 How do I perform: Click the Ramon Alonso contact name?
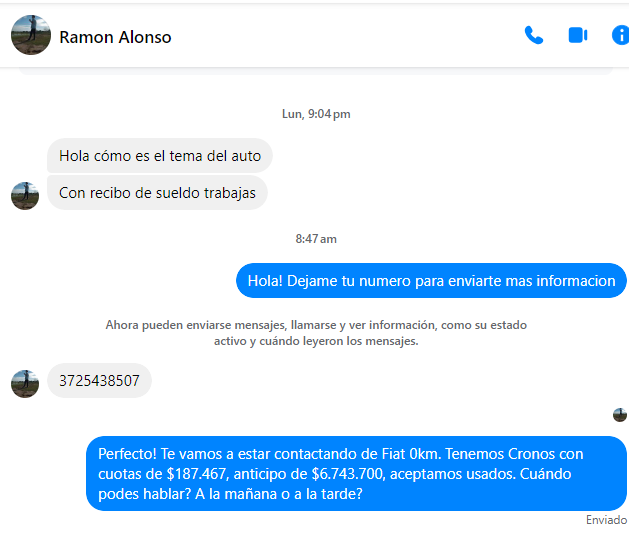(x=115, y=37)
